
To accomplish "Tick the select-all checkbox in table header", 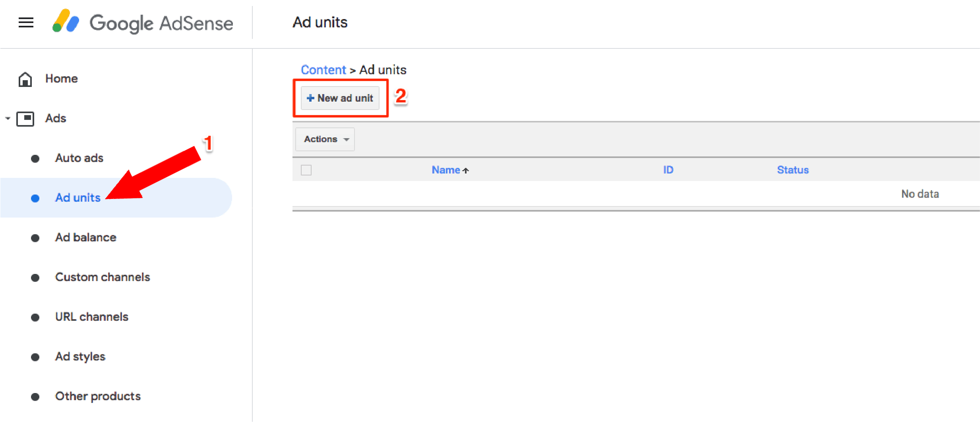I will [x=306, y=170].
